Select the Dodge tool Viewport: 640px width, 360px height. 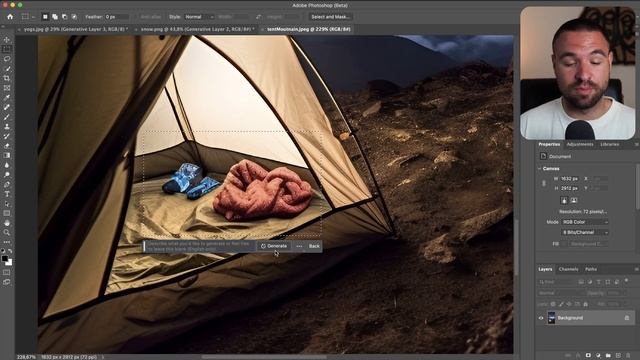(x=7, y=175)
